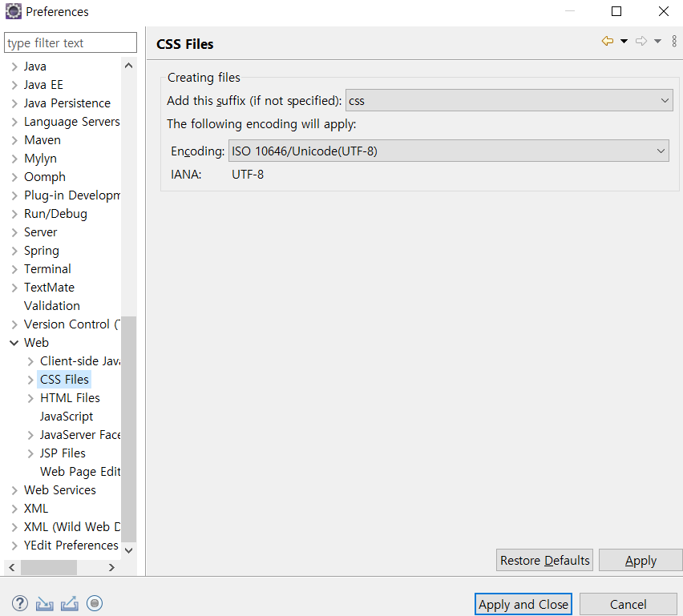This screenshot has height=616, width=683.
Task: Select Terminal preferences item
Action: tap(47, 269)
